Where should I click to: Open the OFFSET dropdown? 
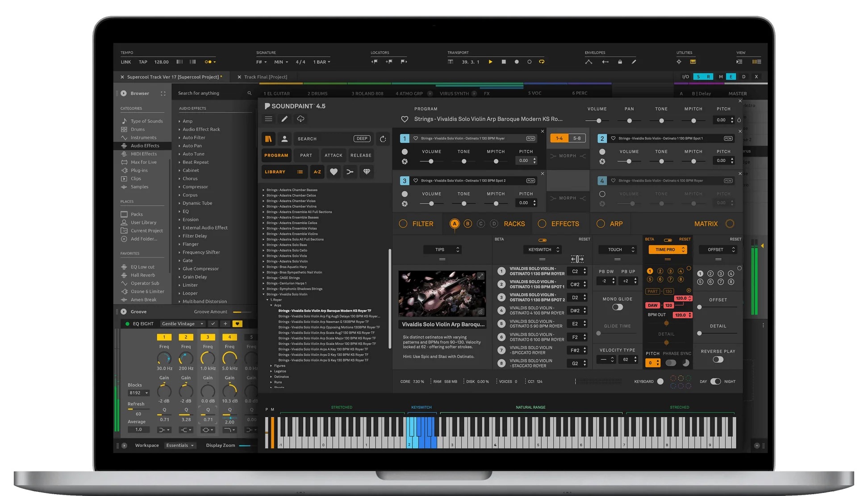click(718, 250)
